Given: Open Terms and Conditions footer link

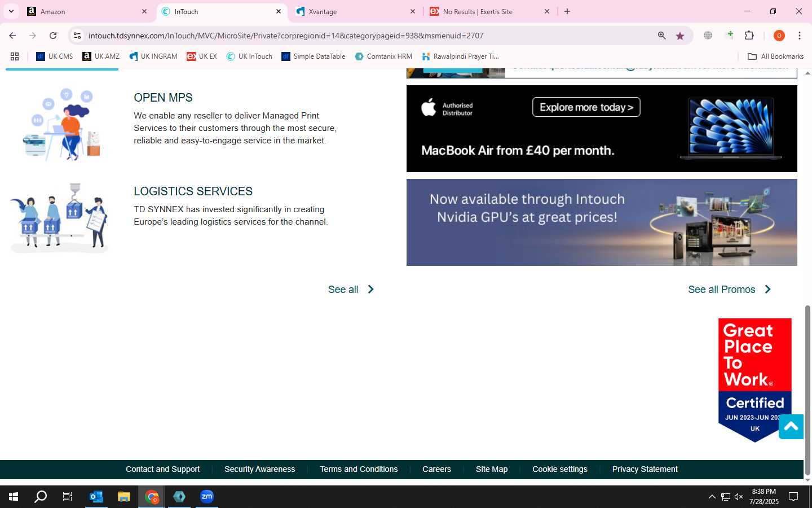Looking at the screenshot, I should (x=359, y=469).
